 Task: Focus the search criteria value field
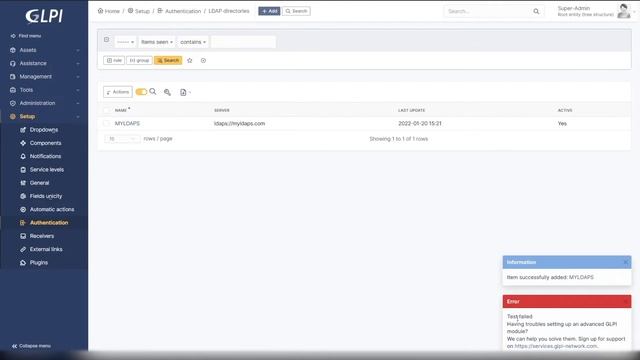[x=243, y=42]
